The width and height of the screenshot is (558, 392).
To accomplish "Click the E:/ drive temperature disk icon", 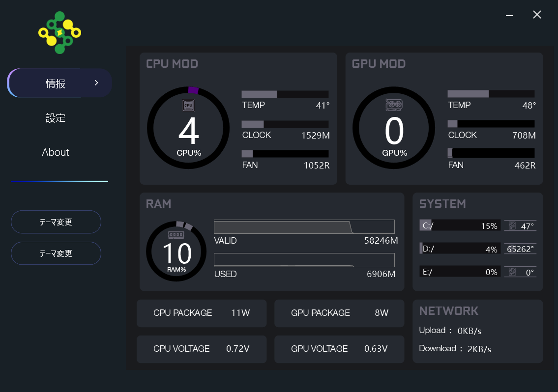I will [512, 272].
